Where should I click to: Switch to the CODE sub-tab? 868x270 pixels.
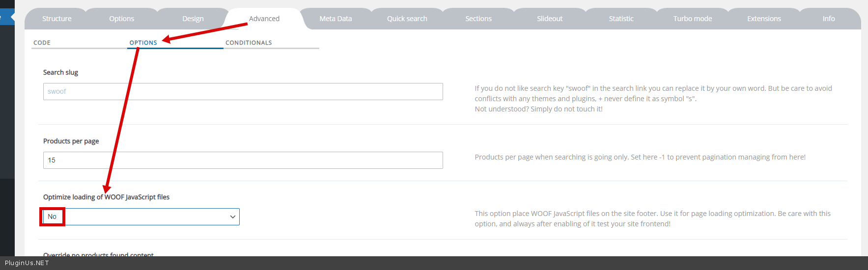pos(42,43)
